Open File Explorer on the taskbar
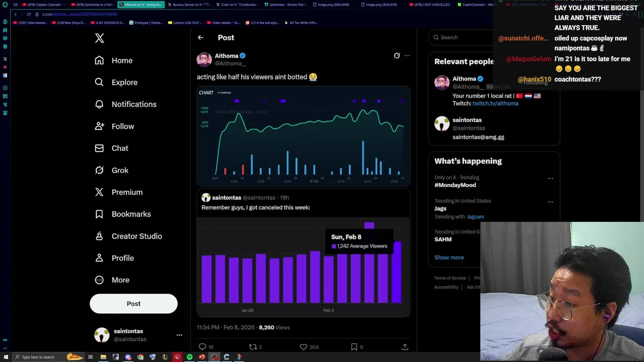Viewport: 644px width, 362px height. [103, 357]
